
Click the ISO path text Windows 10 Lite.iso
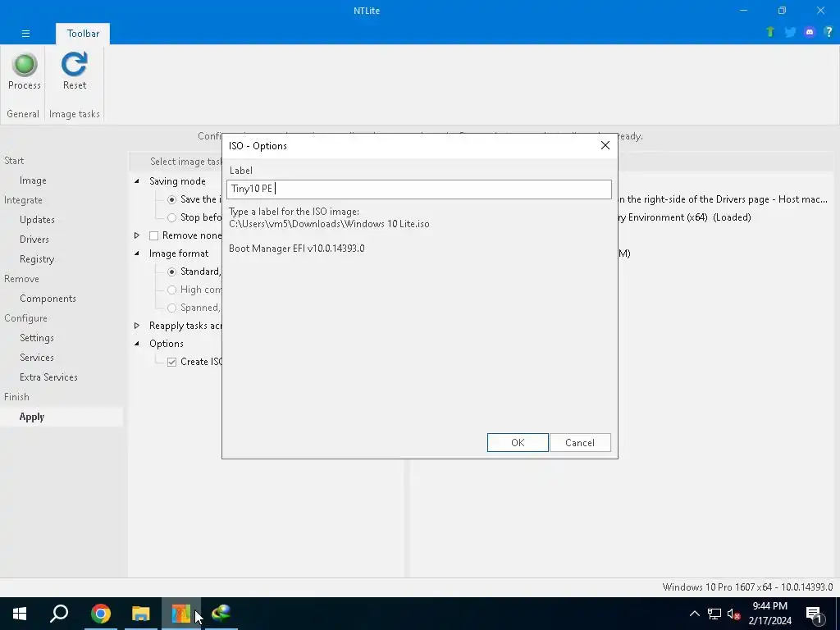[329, 224]
